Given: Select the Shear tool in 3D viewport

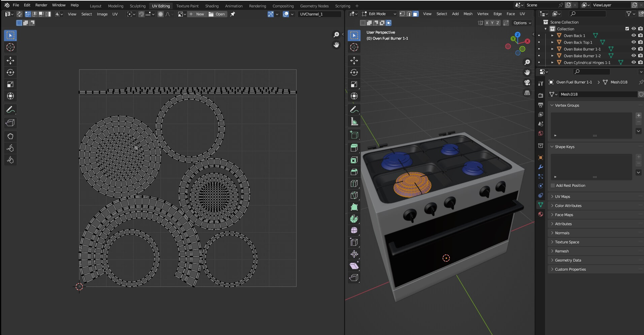Looking at the screenshot, I should click(354, 266).
